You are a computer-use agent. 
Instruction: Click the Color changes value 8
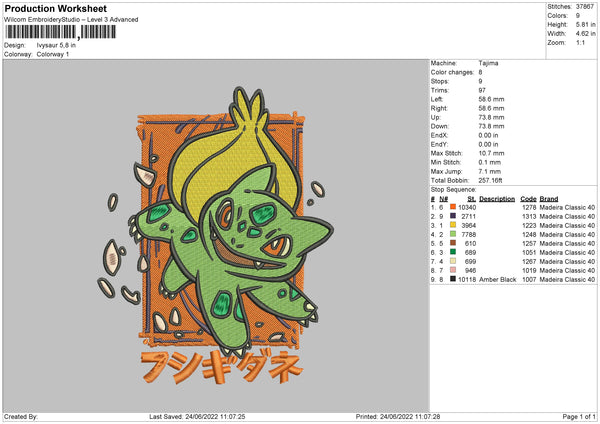[480, 72]
